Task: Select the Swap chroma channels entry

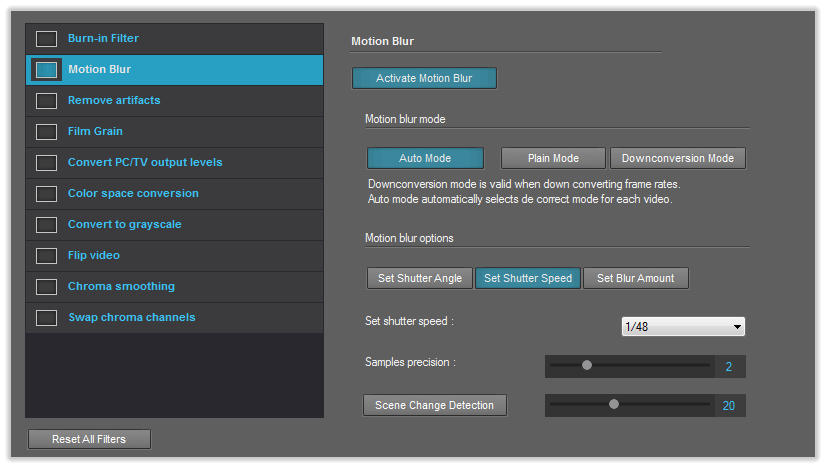Action: point(174,317)
